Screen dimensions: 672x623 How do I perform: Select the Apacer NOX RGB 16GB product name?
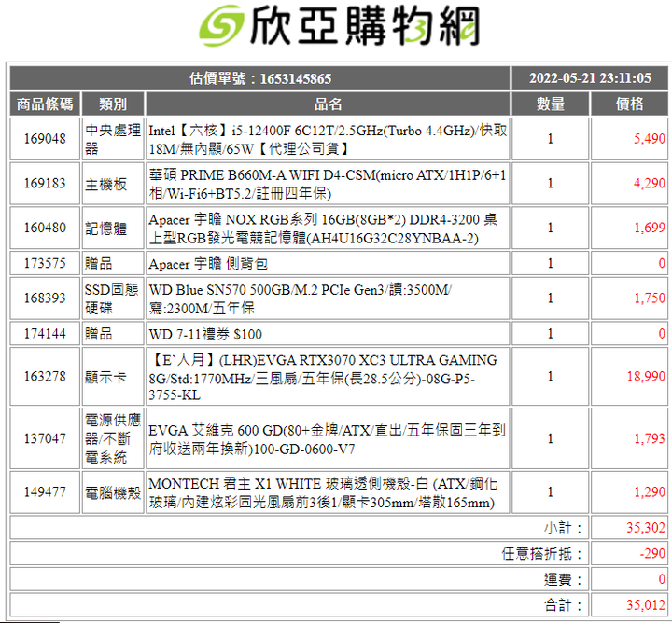324,228
